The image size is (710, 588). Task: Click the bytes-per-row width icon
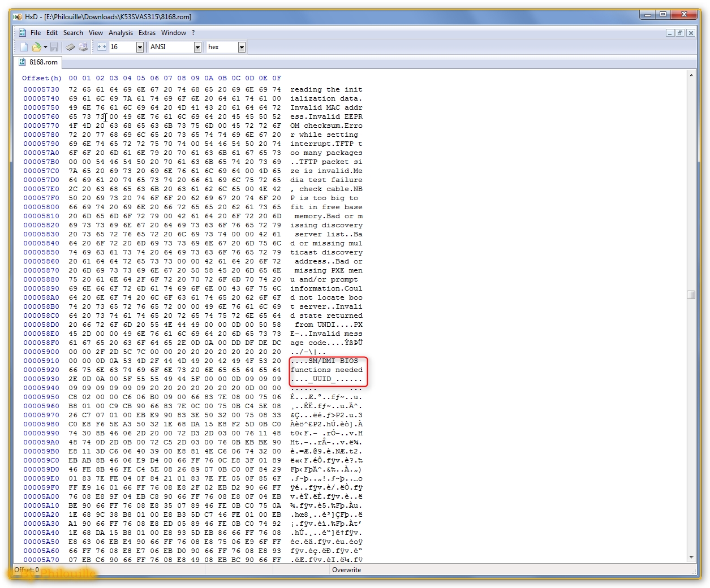click(x=102, y=47)
